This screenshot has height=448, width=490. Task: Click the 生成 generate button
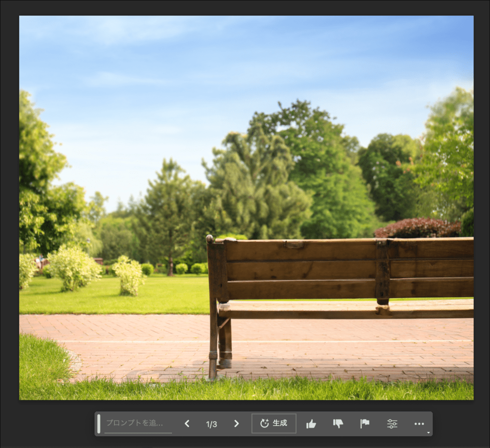(x=274, y=423)
